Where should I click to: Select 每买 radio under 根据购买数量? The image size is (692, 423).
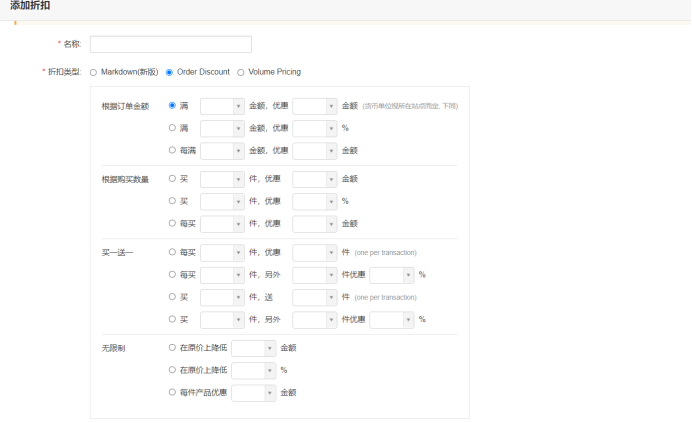[x=173, y=223]
